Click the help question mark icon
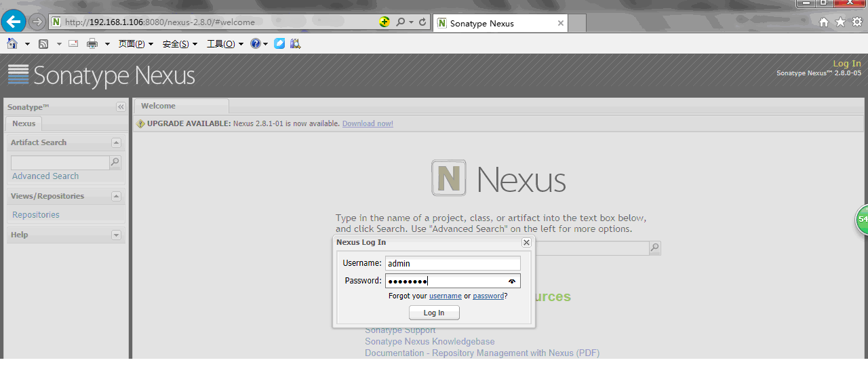The height and width of the screenshot is (392, 868). pyautogui.click(x=255, y=43)
